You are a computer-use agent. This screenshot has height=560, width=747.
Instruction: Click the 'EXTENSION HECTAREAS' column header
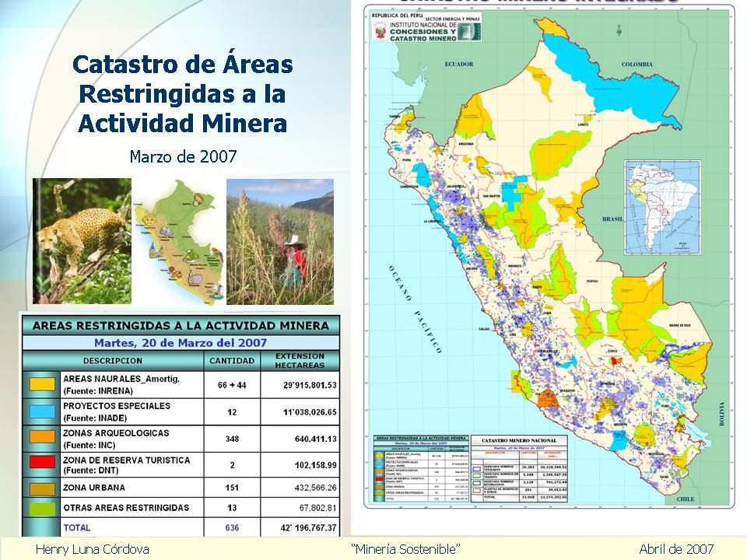[x=300, y=360]
